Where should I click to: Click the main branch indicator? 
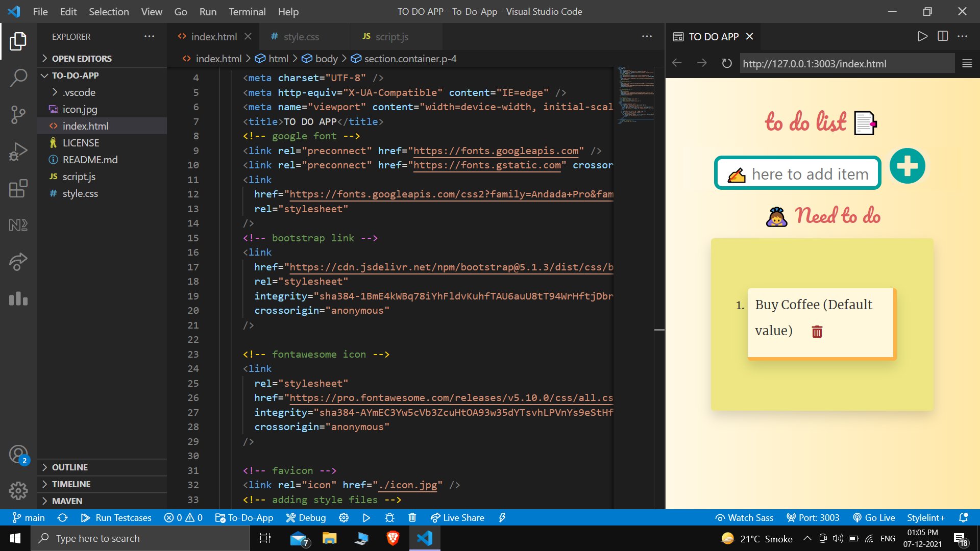point(29,517)
